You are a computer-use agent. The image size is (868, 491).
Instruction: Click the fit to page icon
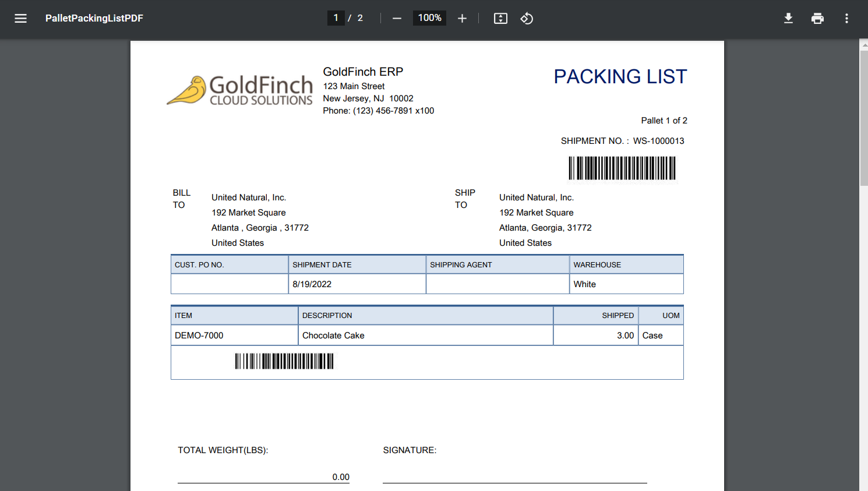click(500, 19)
